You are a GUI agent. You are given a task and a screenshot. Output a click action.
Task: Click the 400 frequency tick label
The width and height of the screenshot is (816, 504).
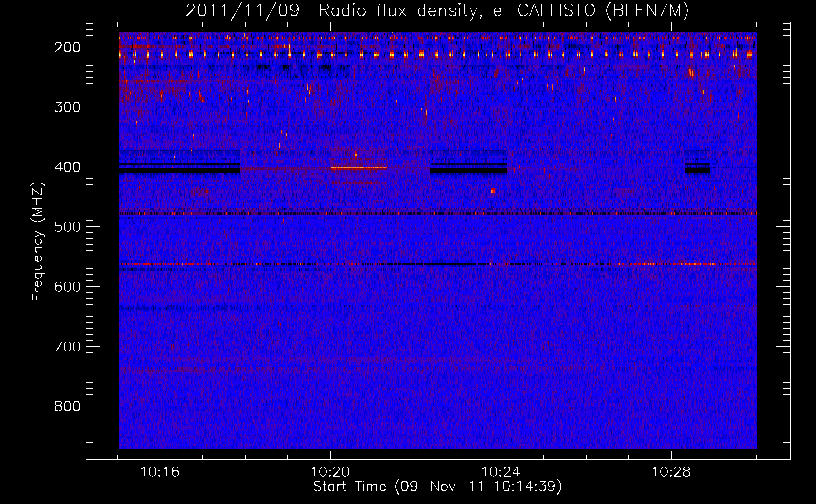[68, 167]
